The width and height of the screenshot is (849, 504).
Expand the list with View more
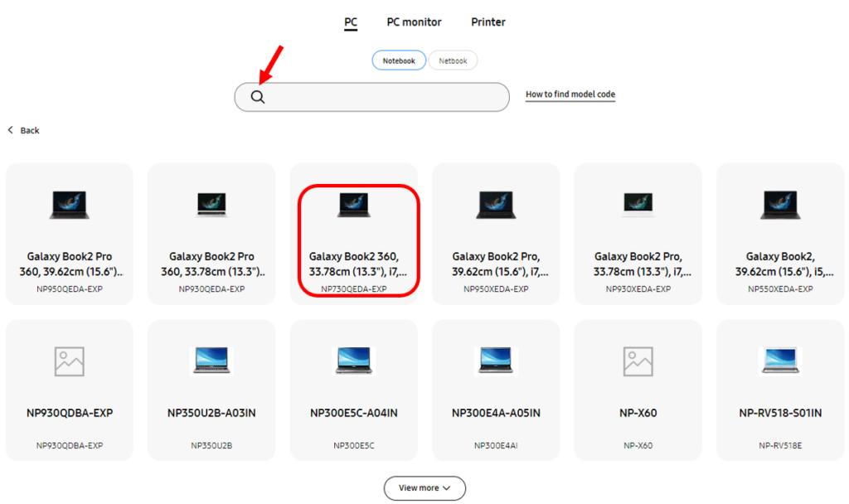coord(424,487)
